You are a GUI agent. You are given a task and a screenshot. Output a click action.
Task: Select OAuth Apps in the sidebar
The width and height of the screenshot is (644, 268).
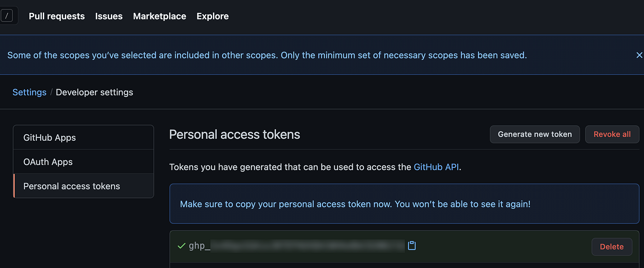48,161
